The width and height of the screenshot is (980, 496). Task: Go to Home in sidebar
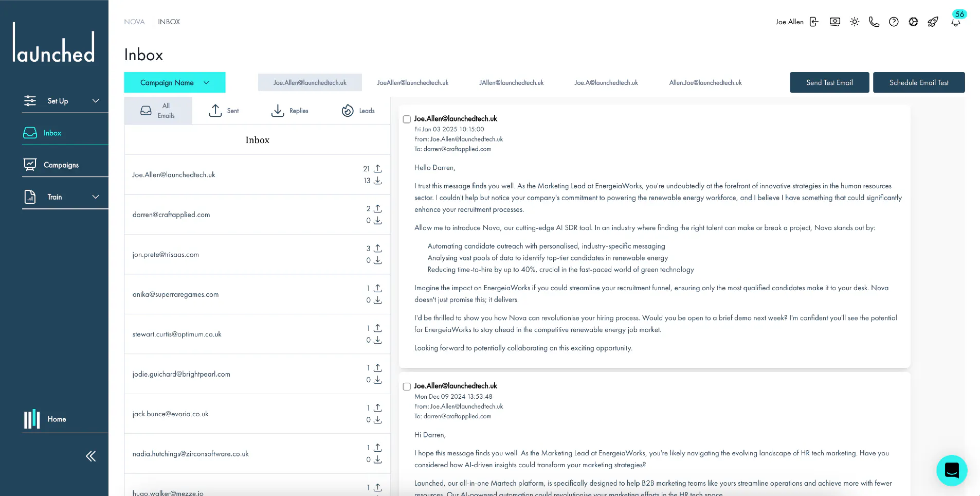click(x=57, y=419)
